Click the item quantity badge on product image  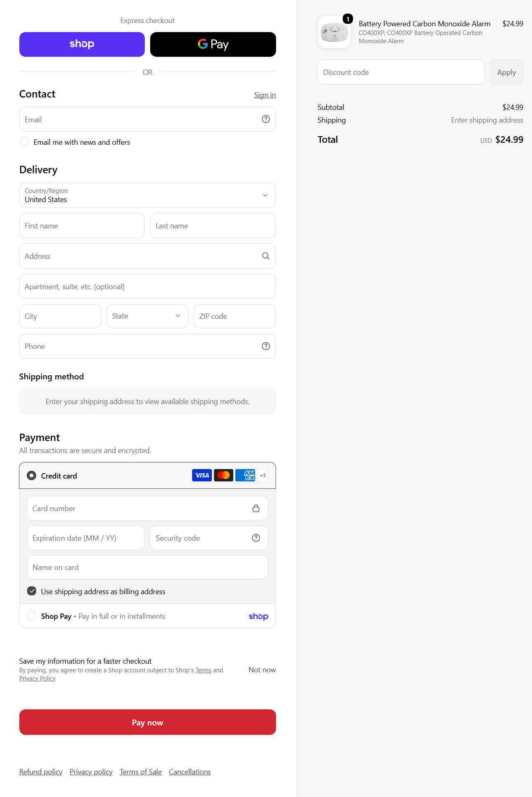click(x=348, y=19)
